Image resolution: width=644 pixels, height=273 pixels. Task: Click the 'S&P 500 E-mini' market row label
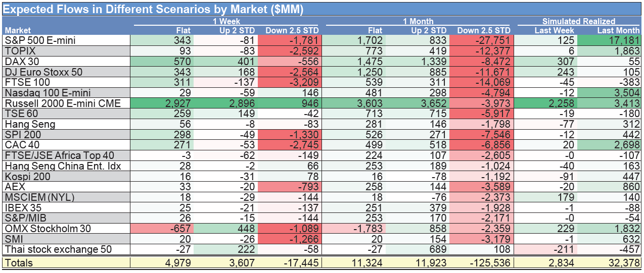[40, 40]
